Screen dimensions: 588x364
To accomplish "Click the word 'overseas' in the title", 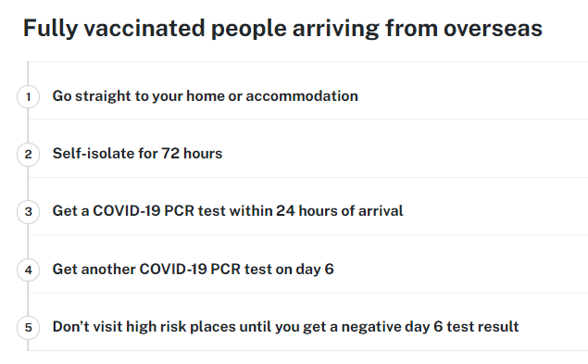I will click(x=494, y=29).
